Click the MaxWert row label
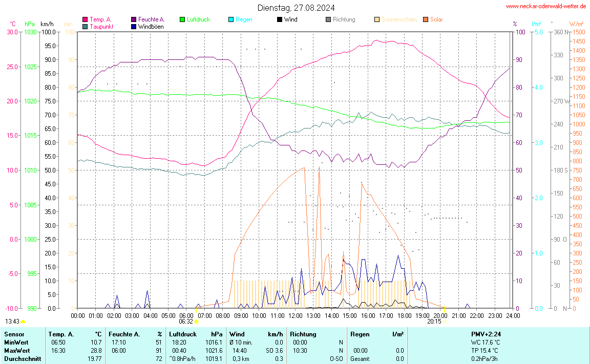 pos(16,351)
